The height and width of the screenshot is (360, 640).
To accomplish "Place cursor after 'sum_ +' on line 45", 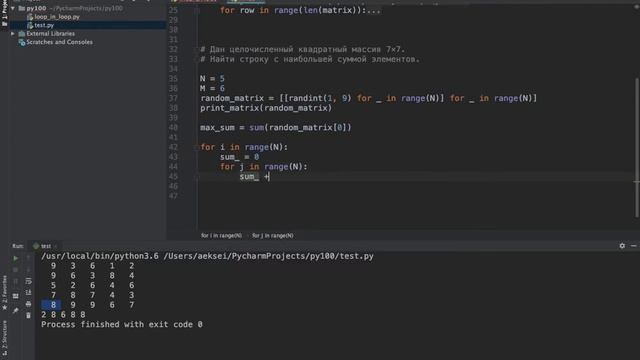I will (x=270, y=177).
